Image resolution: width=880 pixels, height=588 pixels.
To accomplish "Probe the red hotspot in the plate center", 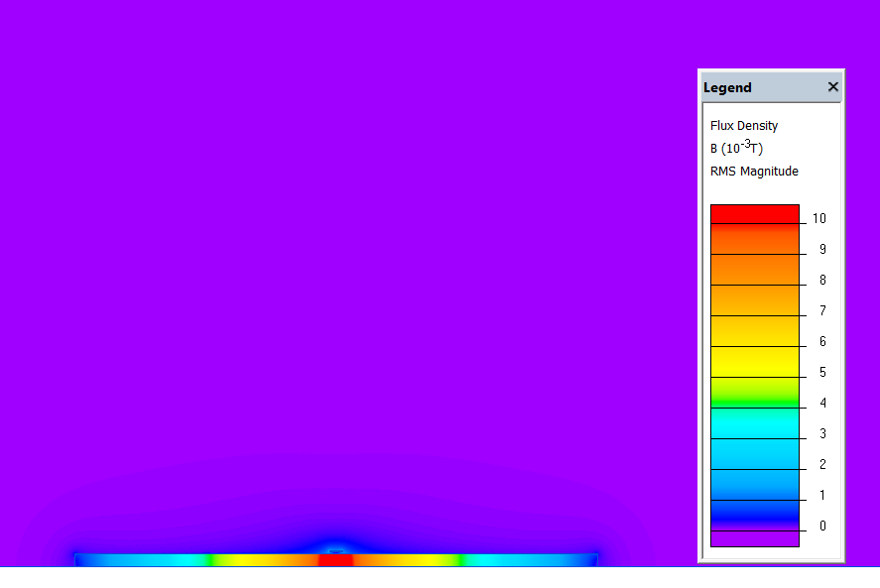I will click(335, 560).
